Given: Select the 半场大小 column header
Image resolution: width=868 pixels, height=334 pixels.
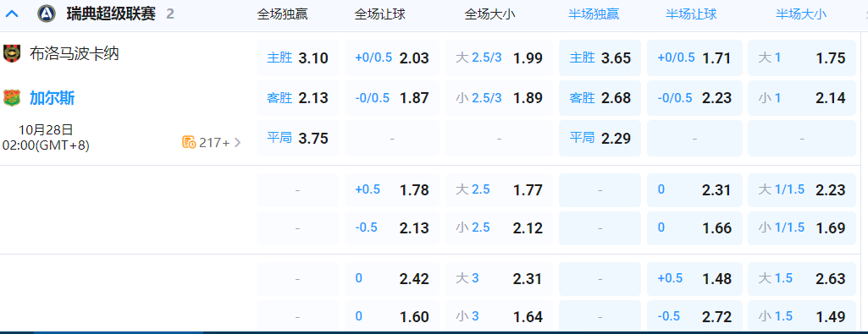Looking at the screenshot, I should pyautogui.click(x=801, y=14).
